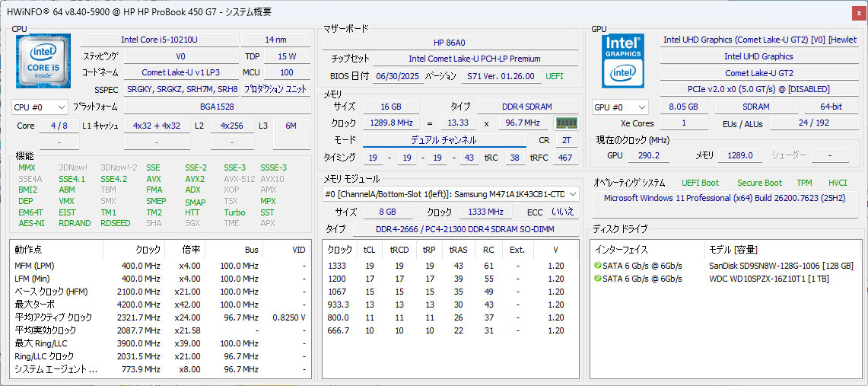
Task: Open the GPU #0 selector dropdown
Action: (620, 107)
